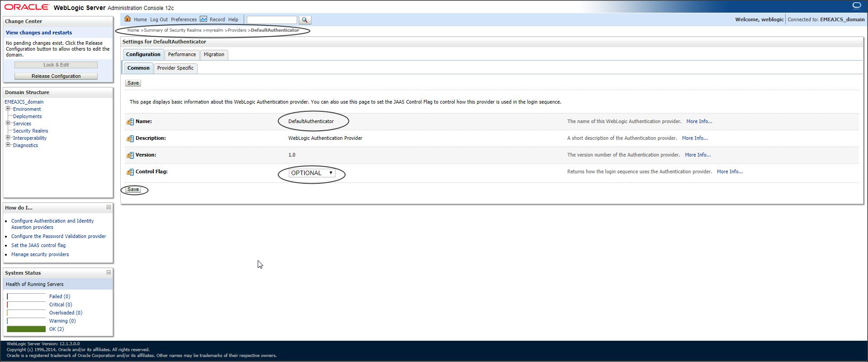The image size is (868, 362).
Task: Click the top Save button
Action: [x=133, y=83]
